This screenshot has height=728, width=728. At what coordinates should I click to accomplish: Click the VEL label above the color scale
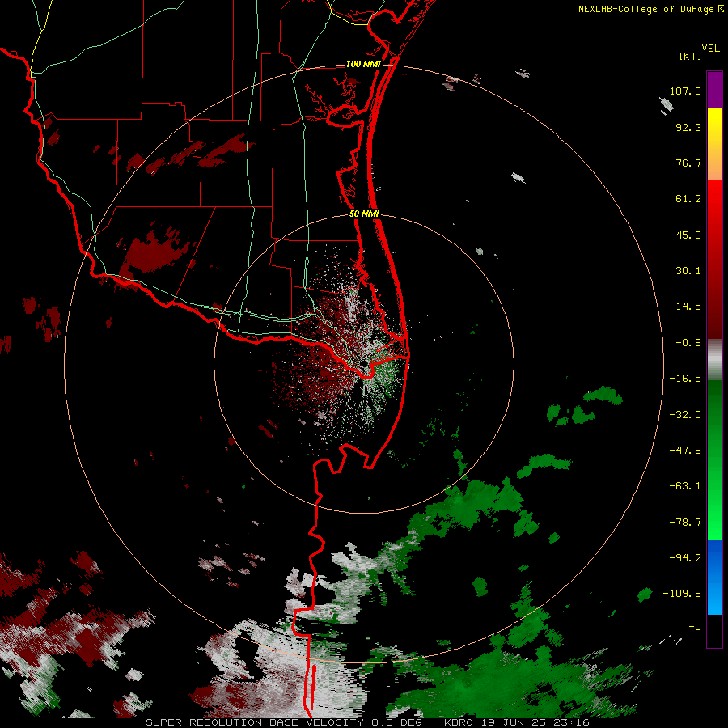[710, 48]
